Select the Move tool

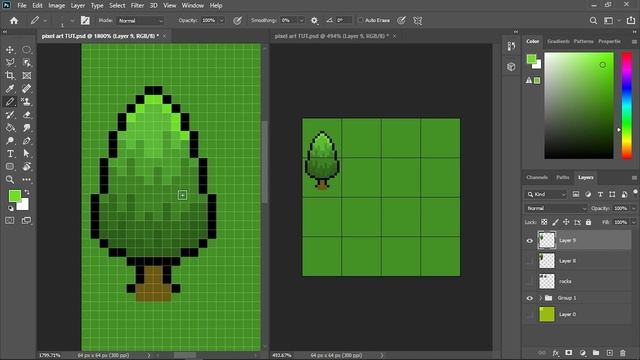pyautogui.click(x=10, y=50)
